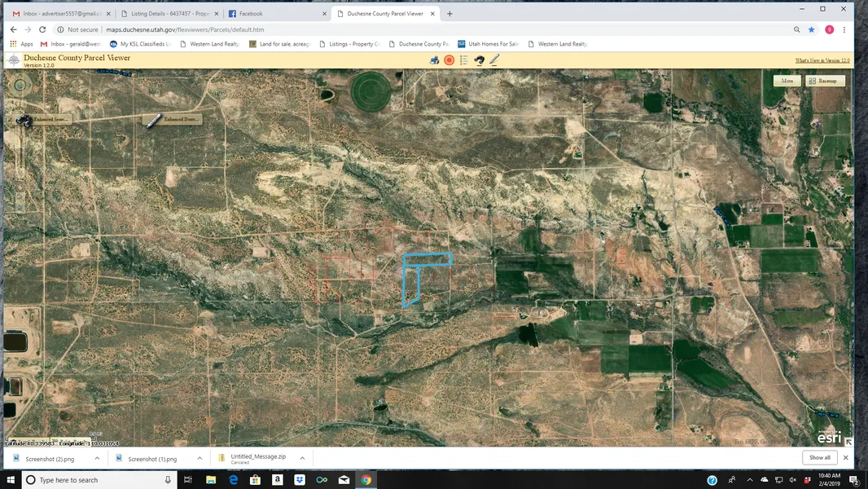Open the layer list icon
The width and height of the screenshot is (868, 489).
click(x=463, y=60)
